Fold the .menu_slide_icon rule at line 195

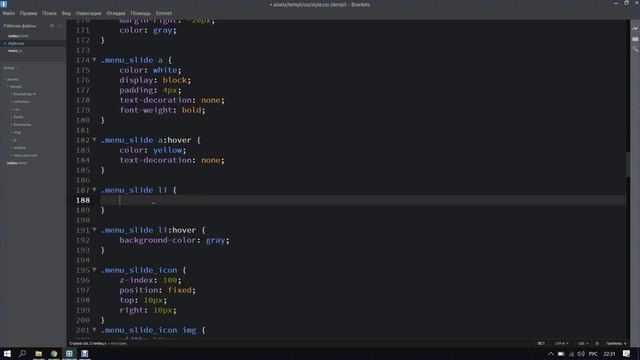tap(94, 270)
